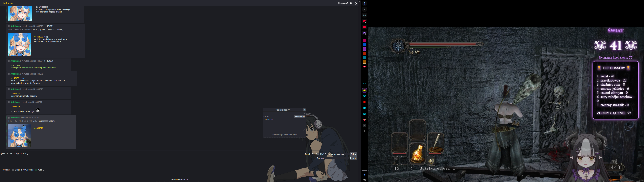This screenshot has width=644, height=182.
Task: Follow quote link >>491074 in post No.491076
Action: click(16, 94)
